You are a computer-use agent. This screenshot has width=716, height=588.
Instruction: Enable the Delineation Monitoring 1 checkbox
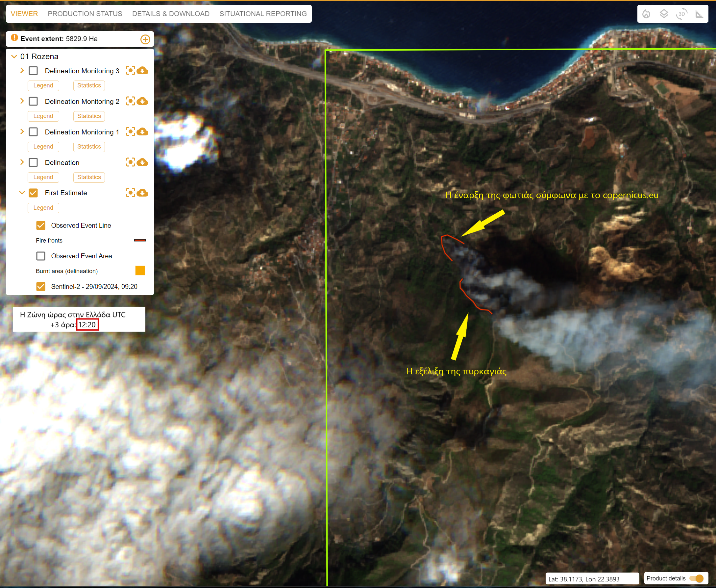pos(33,132)
